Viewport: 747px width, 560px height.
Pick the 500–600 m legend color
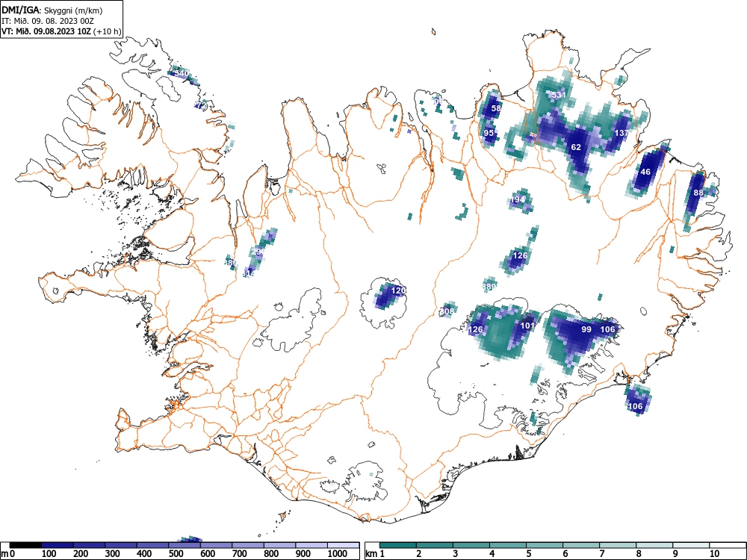185,545
